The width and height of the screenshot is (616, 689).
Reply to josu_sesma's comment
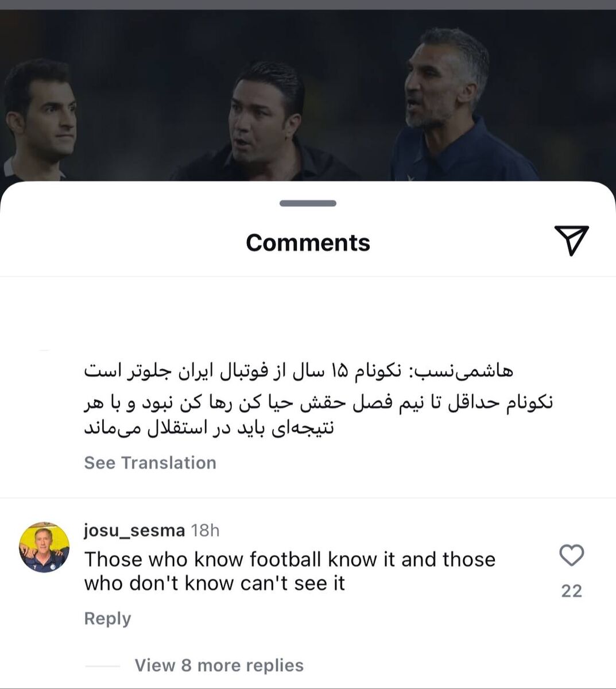(x=107, y=618)
